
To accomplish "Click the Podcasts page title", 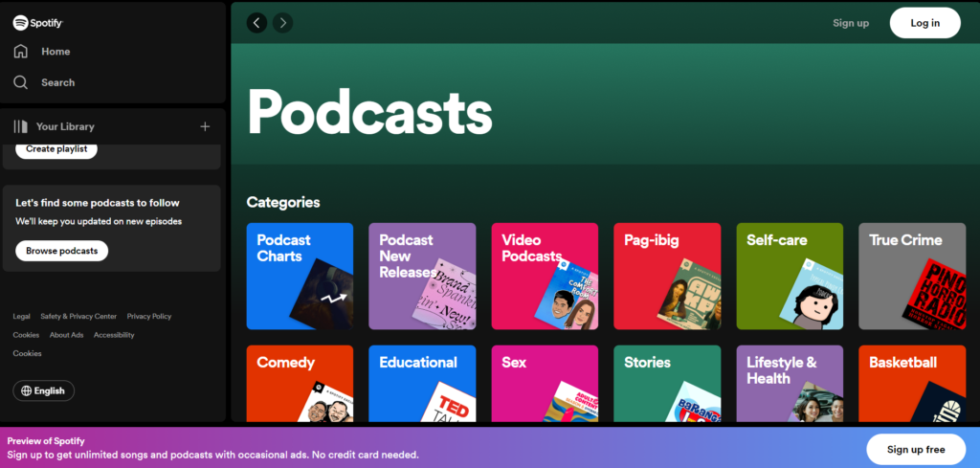I will tap(370, 111).
